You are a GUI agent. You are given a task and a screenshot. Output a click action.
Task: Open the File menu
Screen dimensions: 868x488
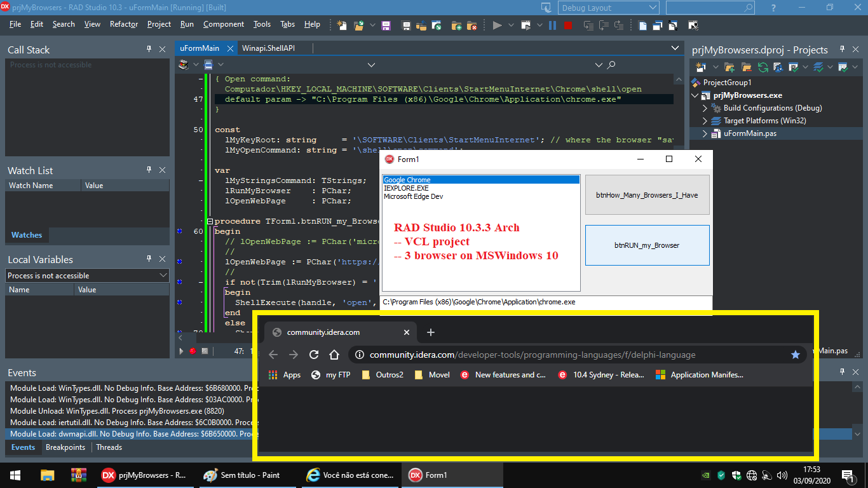[15, 24]
